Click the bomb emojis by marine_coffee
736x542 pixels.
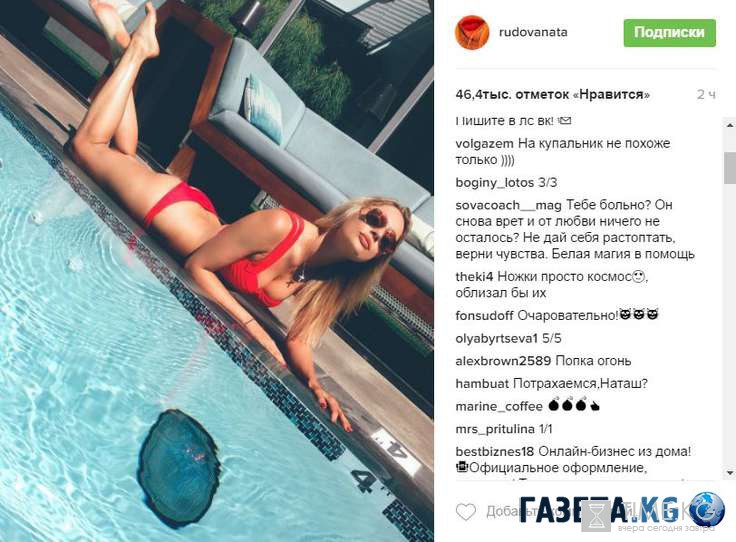[x=574, y=405]
